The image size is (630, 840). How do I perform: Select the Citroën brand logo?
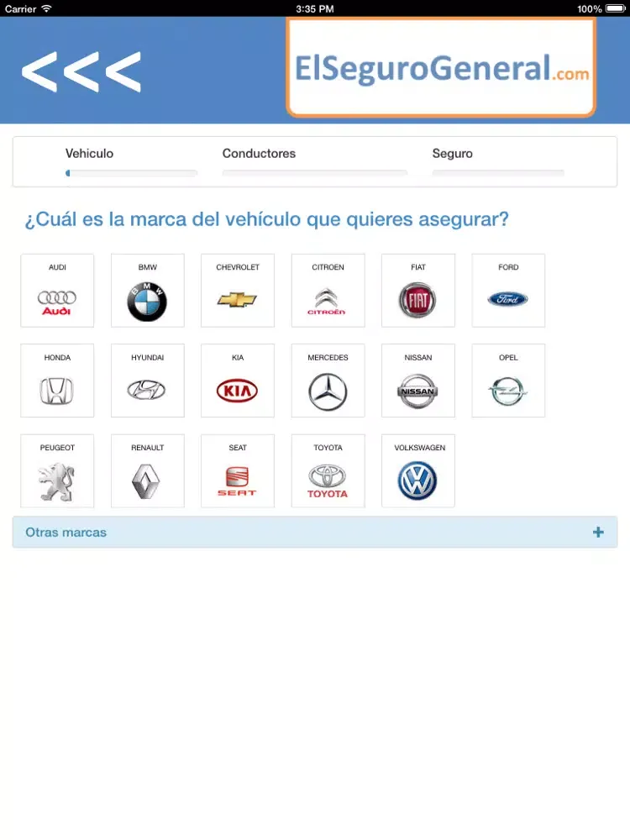pyautogui.click(x=326, y=301)
